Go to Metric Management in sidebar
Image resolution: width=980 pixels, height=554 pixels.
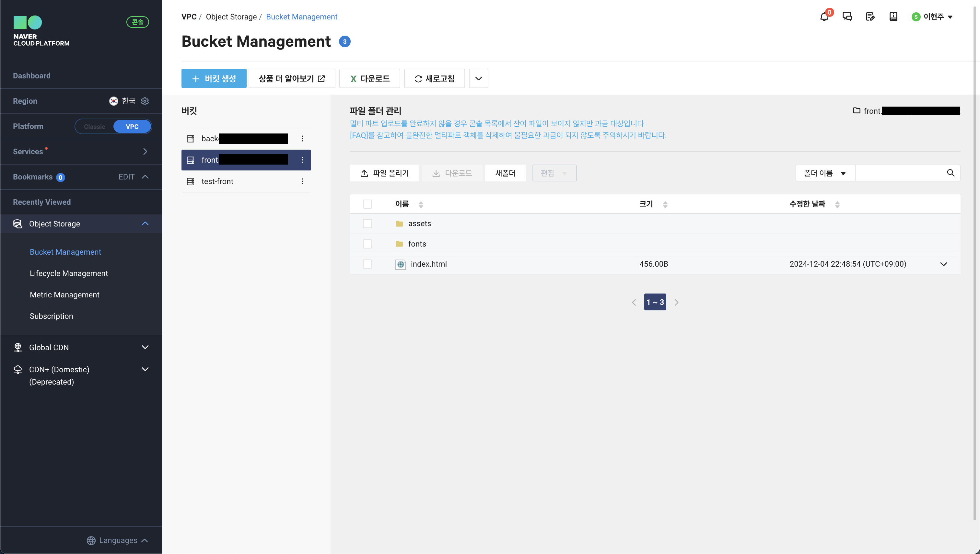[x=64, y=294]
